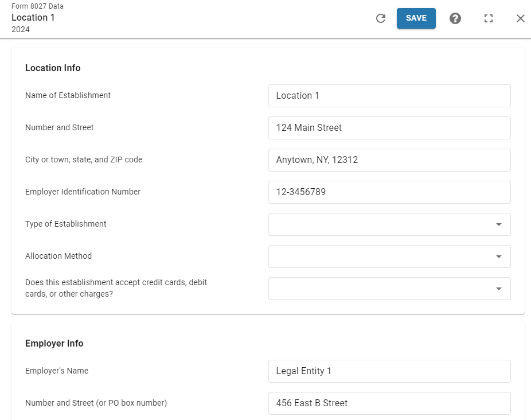Click the 2024 year text
531x420 pixels.
(21, 29)
